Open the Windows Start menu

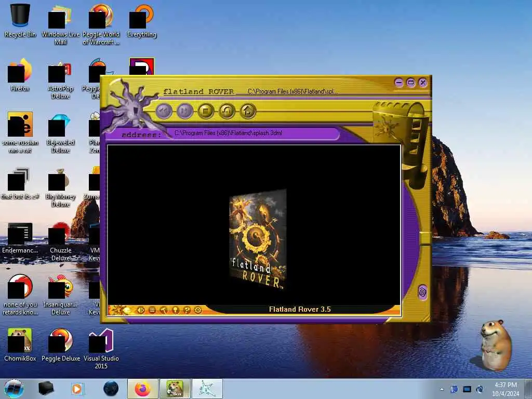14,389
